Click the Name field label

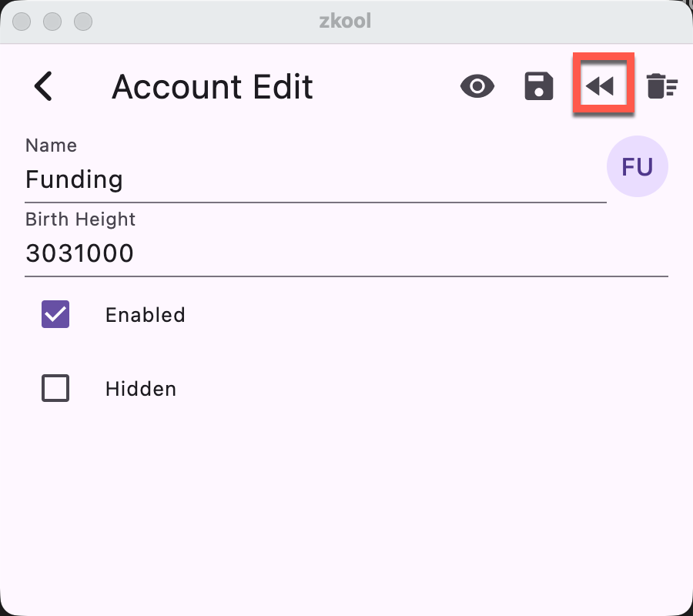tap(52, 146)
